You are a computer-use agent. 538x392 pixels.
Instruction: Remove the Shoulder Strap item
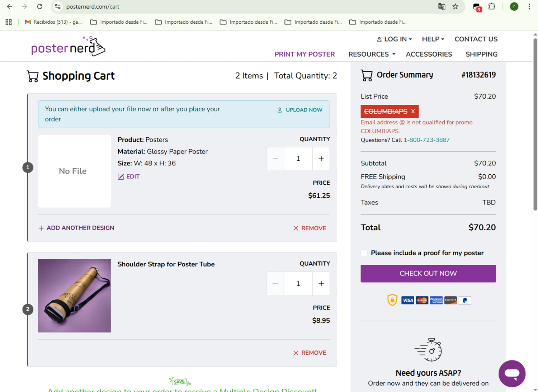click(310, 353)
